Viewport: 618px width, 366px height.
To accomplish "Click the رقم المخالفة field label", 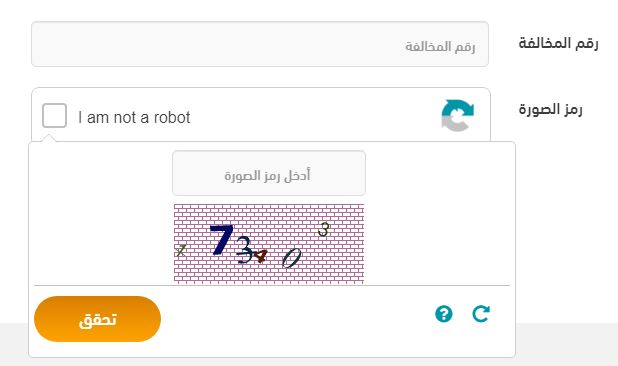I will (558, 43).
